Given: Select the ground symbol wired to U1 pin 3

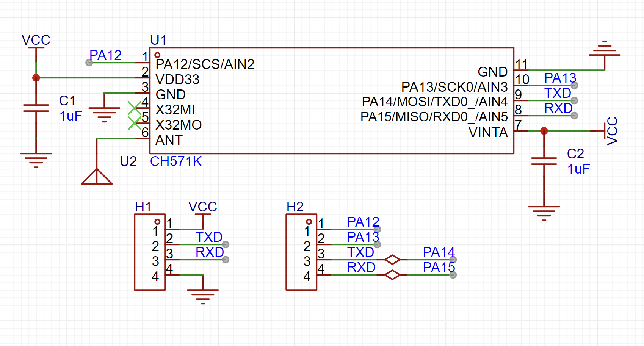Looking at the screenshot, I should [104, 115].
